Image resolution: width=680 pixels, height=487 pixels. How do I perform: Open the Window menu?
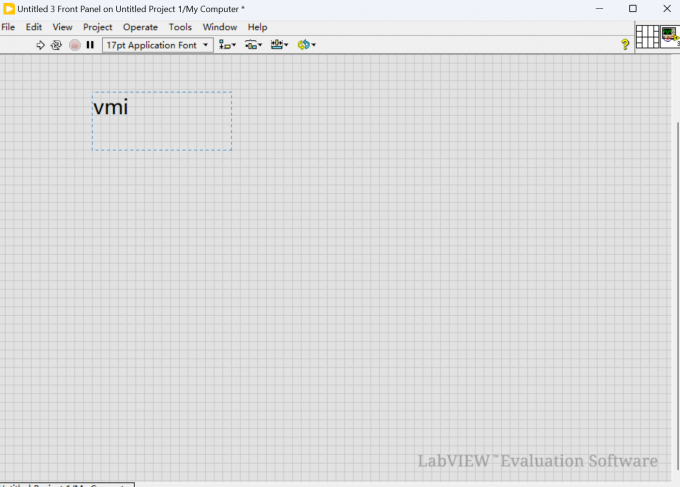(220, 27)
